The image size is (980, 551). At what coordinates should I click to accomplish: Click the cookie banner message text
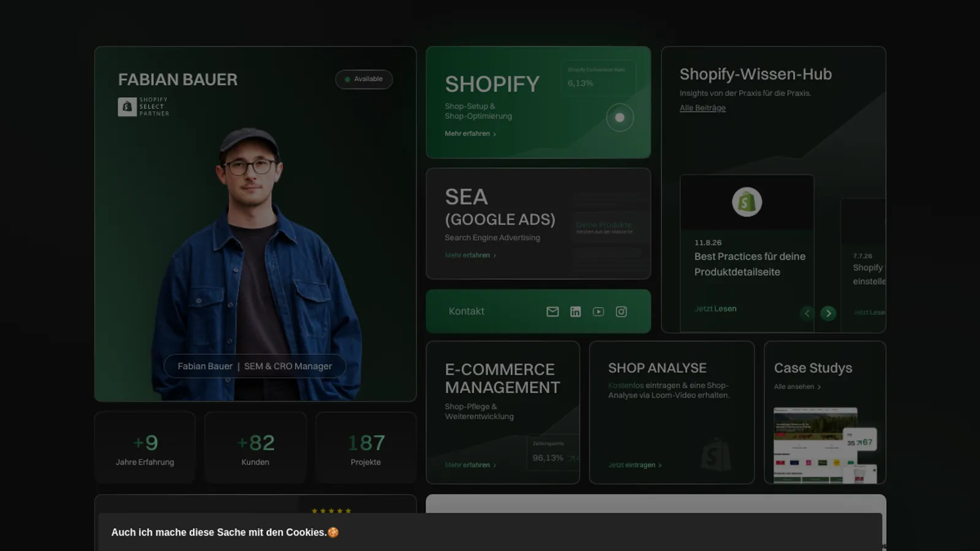pos(225,533)
